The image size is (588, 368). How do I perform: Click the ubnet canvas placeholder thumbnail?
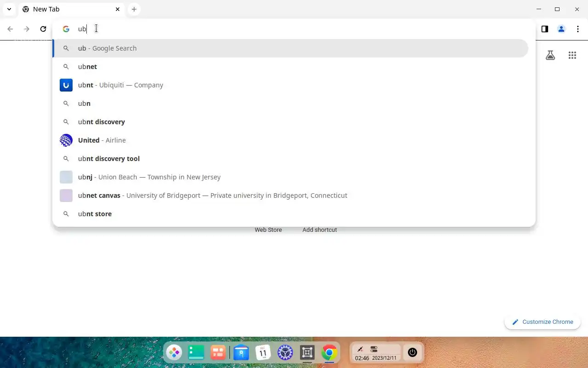(x=66, y=195)
